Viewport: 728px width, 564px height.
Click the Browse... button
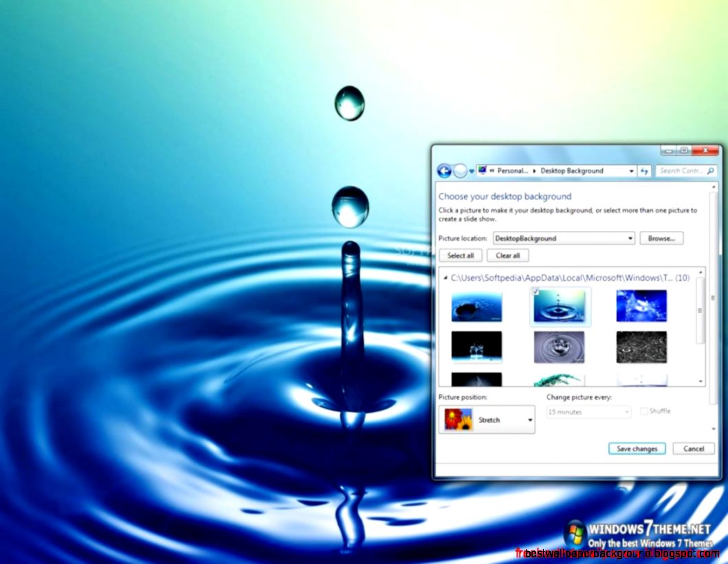click(661, 238)
